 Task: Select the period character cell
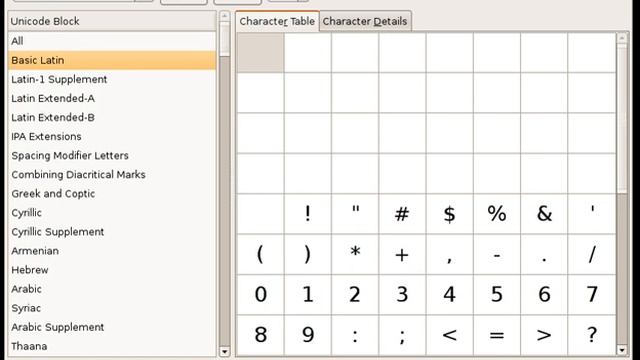click(544, 254)
